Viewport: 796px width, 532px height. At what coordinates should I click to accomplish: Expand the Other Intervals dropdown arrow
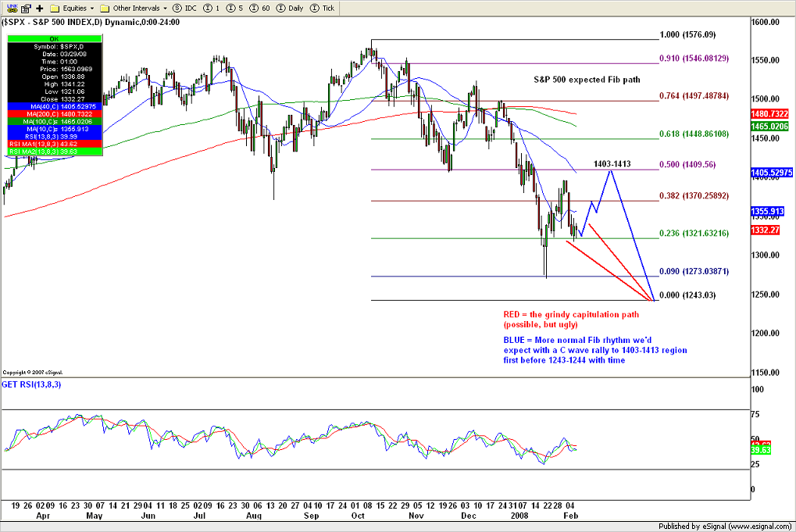(x=166, y=8)
